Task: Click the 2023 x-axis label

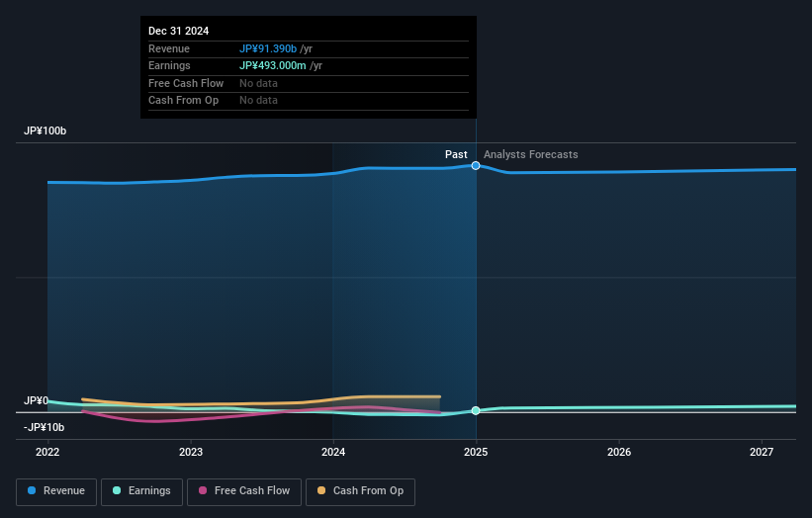Action: [191, 452]
